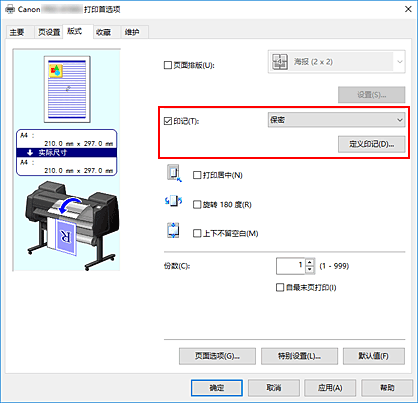Close the print preferences dialog

coord(408,9)
